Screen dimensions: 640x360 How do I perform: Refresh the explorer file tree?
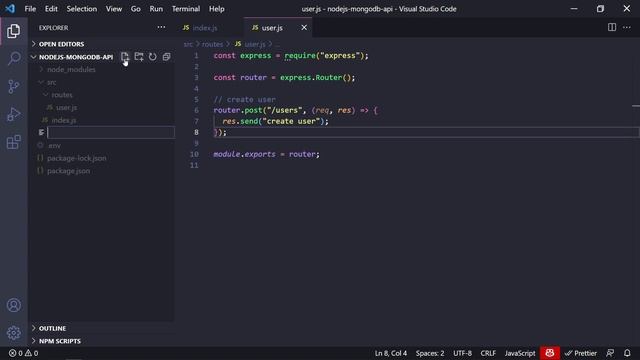point(153,57)
